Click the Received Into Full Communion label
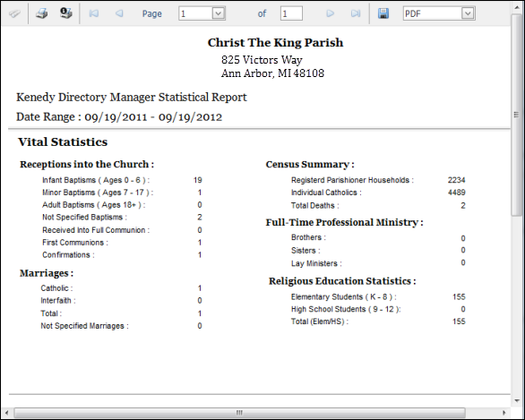The image size is (525, 420). (x=96, y=230)
